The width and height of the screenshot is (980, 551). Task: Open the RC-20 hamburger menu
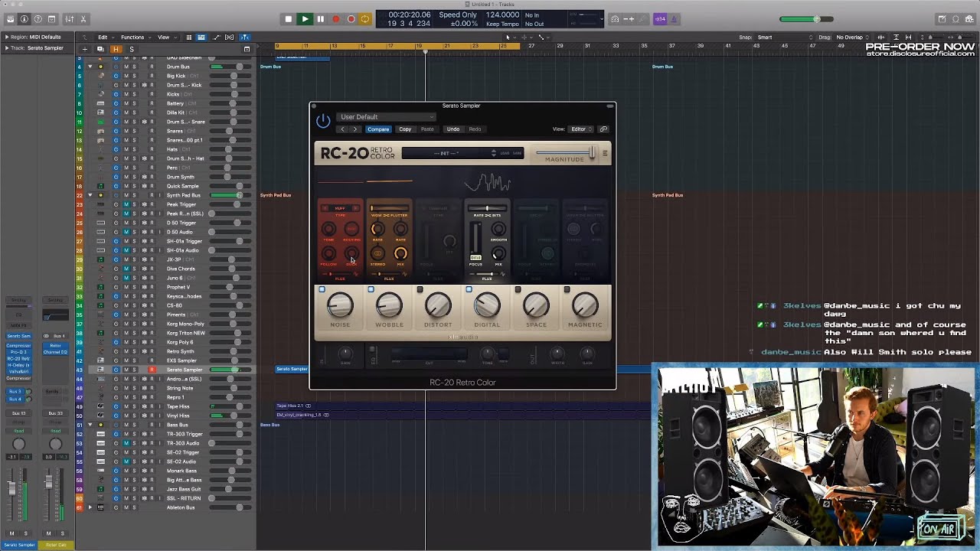click(605, 153)
